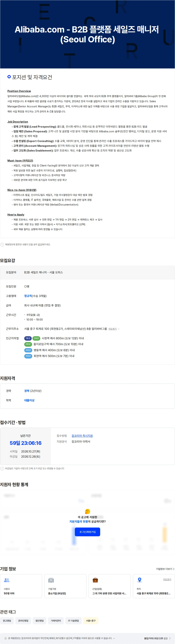
Task: Click the 대졸이상 education link
Action: pyautogui.click(x=29, y=400)
